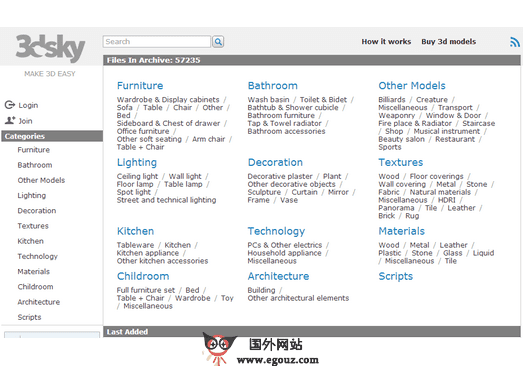Open the Lighting heading in main panel
The width and height of the screenshot is (523, 366).
point(137,162)
